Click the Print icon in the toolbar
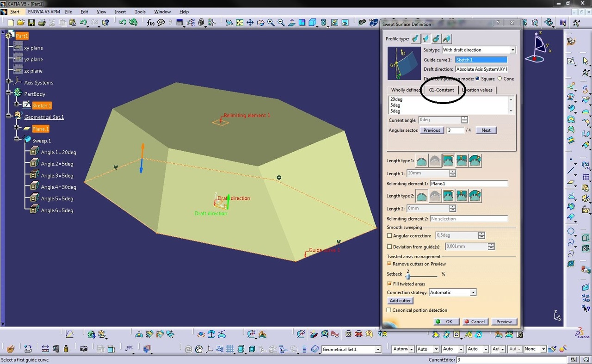 coord(42,22)
